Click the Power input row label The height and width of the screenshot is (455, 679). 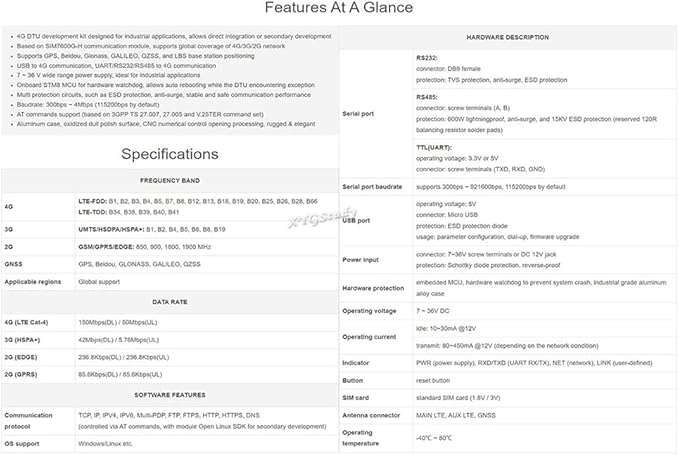tap(361, 260)
